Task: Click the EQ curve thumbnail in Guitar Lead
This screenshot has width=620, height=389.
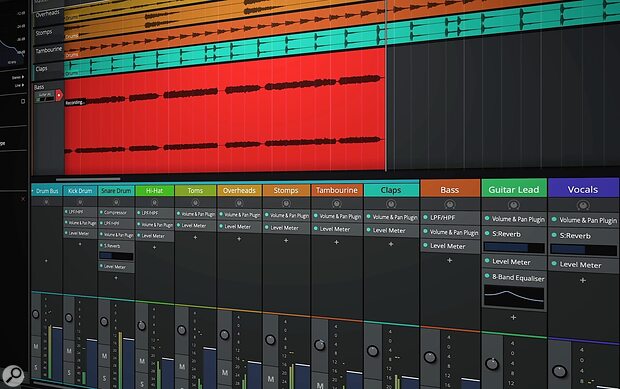Action: point(514,296)
